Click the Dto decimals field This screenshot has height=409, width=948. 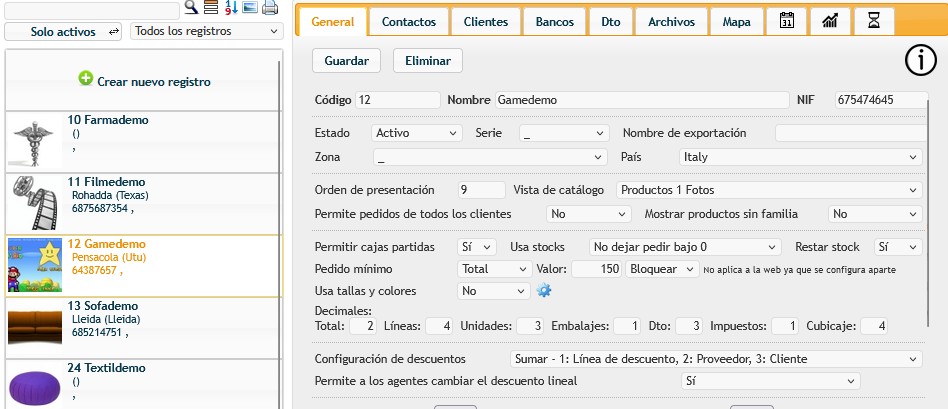coord(689,326)
